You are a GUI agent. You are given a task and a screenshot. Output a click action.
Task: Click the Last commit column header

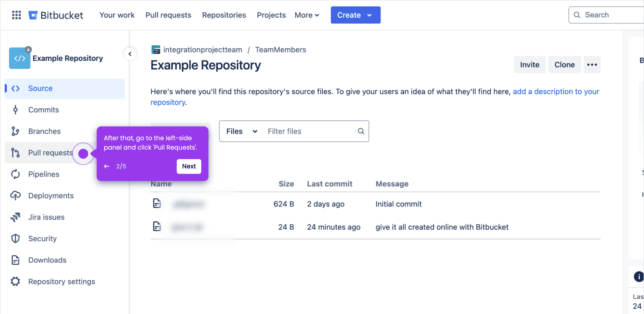[x=330, y=184]
